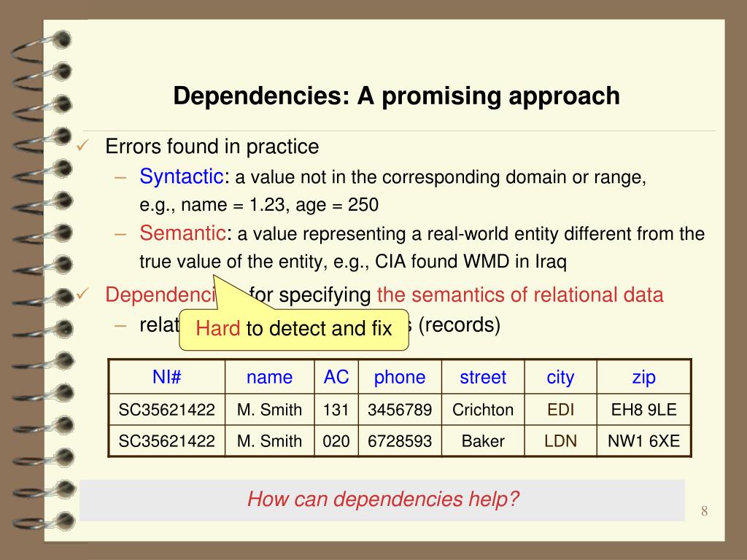The height and width of the screenshot is (560, 747).
Task: Click the 'street' column header
Action: (x=483, y=377)
